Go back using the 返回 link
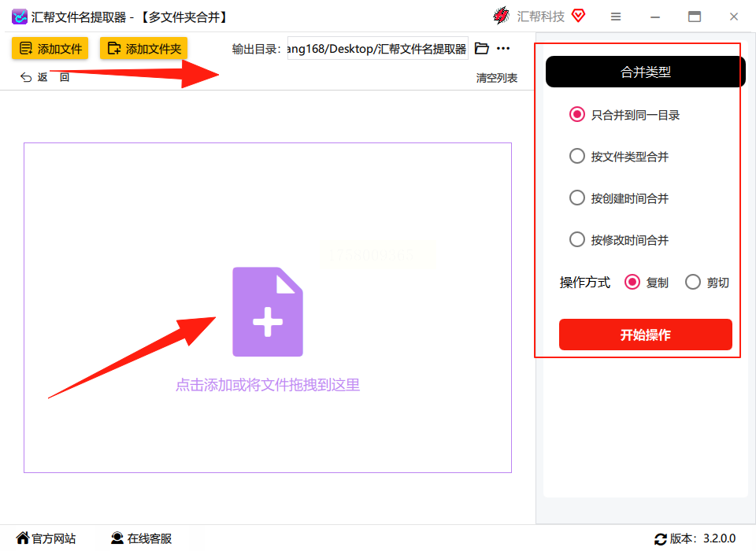 [45, 77]
